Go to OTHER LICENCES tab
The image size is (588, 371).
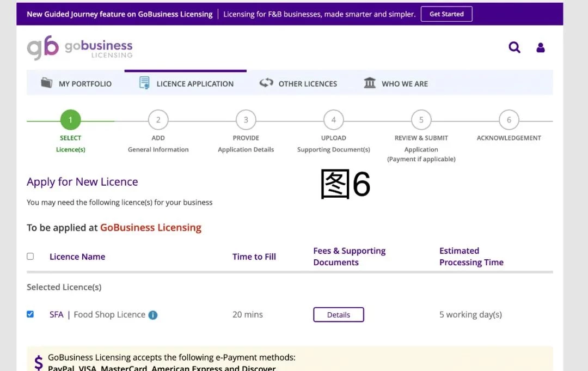click(x=298, y=83)
